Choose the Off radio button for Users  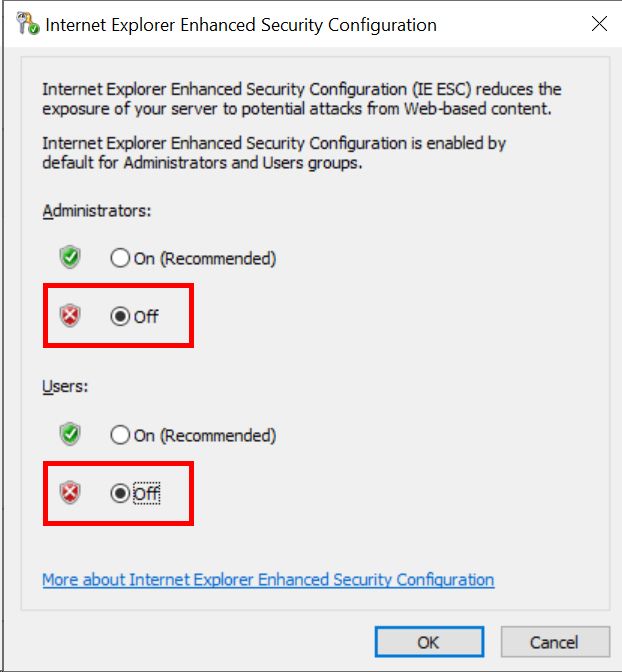[x=120, y=493]
